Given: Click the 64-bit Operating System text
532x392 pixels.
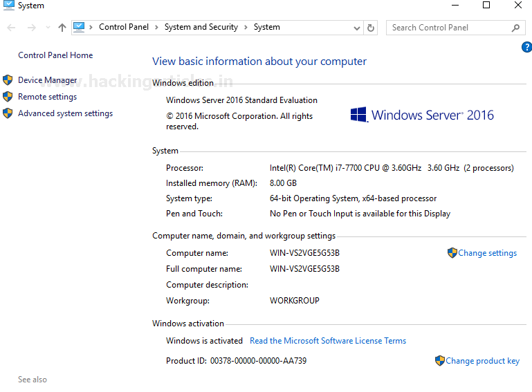Looking at the screenshot, I should (353, 198).
